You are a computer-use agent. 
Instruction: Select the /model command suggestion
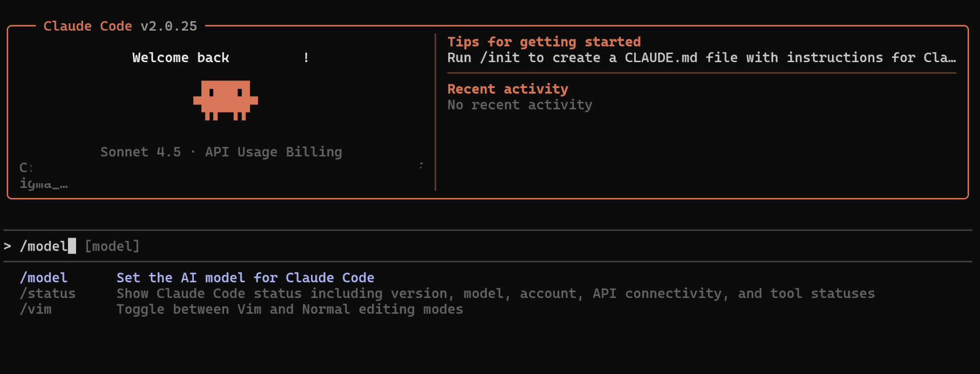44,278
